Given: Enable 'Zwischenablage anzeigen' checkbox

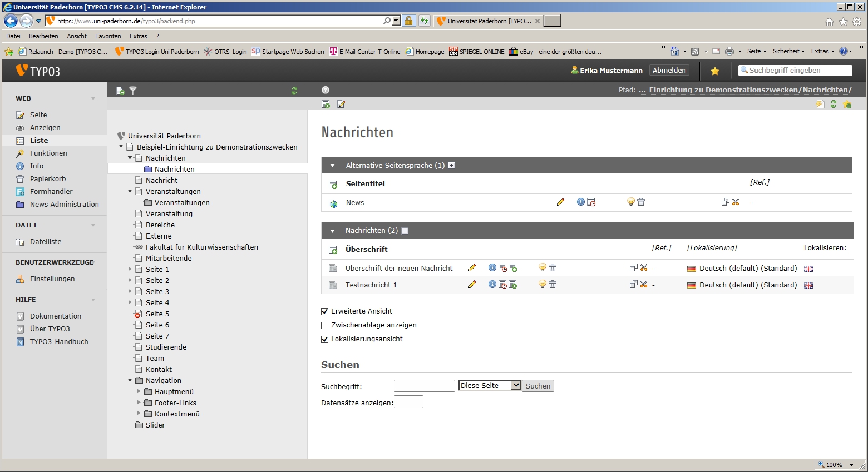Looking at the screenshot, I should 325,325.
